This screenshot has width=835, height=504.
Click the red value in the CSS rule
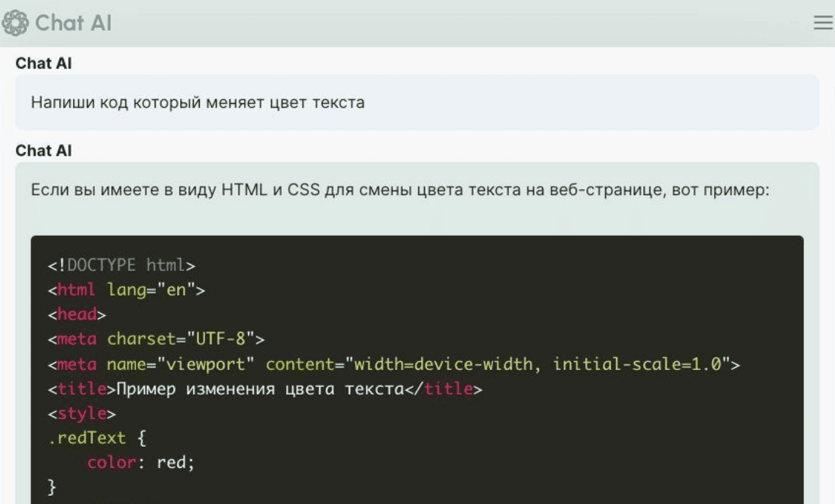pyautogui.click(x=171, y=463)
